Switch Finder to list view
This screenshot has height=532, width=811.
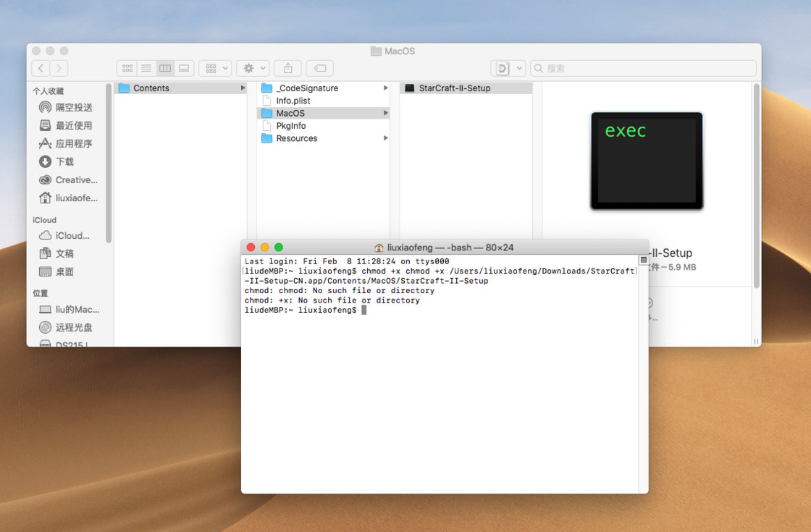click(146, 68)
